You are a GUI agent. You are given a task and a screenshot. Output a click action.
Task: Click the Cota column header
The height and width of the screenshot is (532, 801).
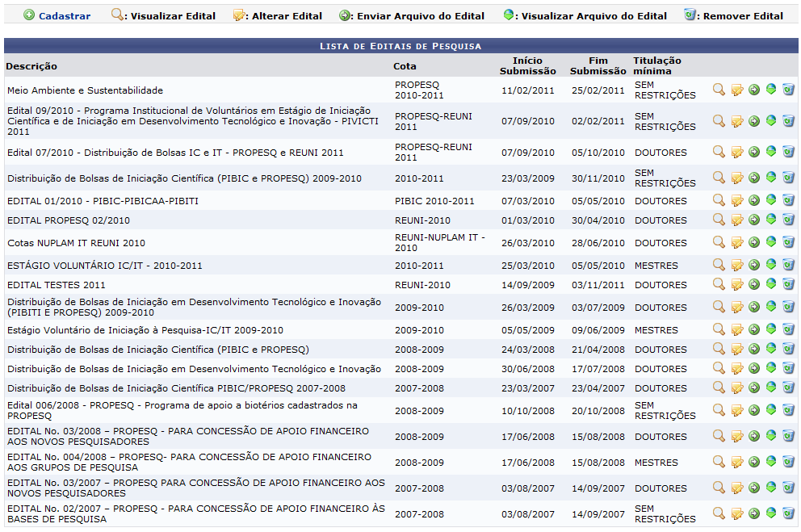coord(405,66)
